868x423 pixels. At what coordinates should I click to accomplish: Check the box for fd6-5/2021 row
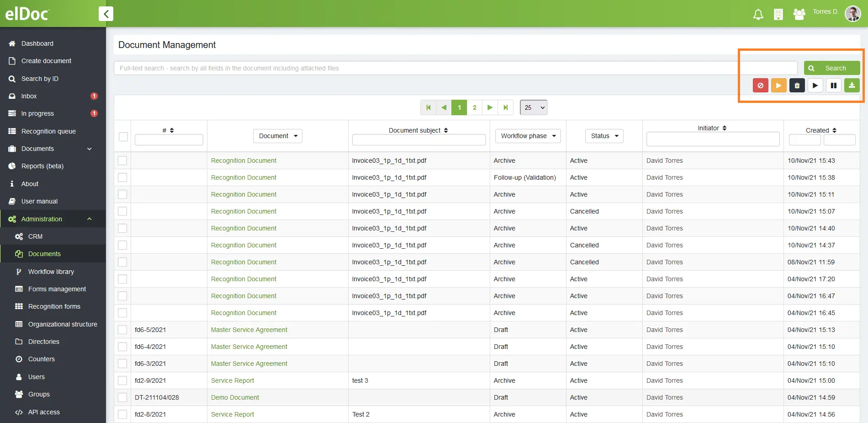122,330
